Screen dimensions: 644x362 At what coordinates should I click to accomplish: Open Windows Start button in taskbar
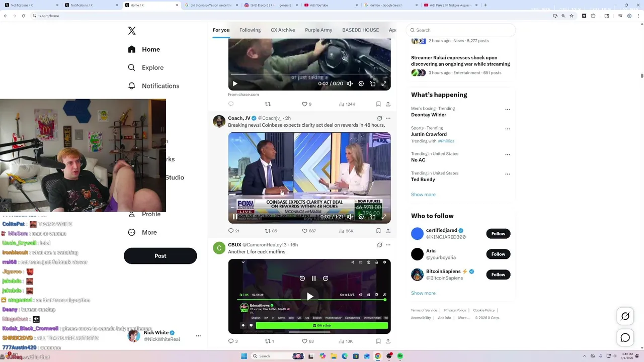244,356
